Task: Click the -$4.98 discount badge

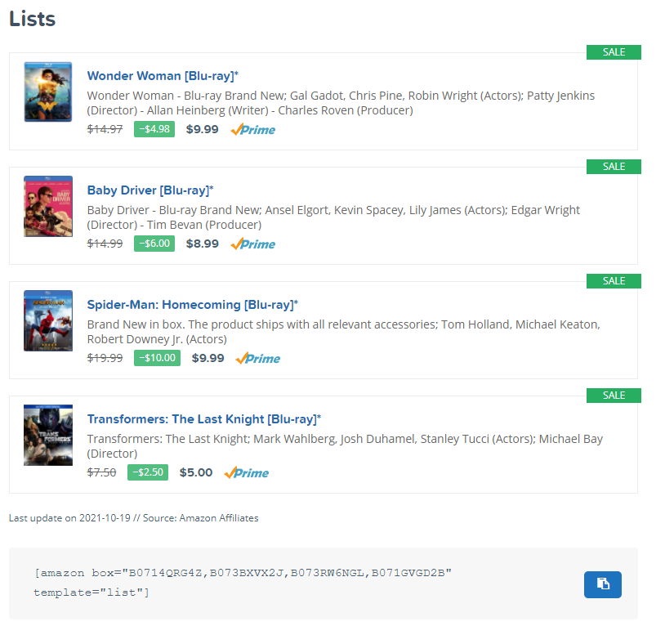Action: (x=154, y=129)
